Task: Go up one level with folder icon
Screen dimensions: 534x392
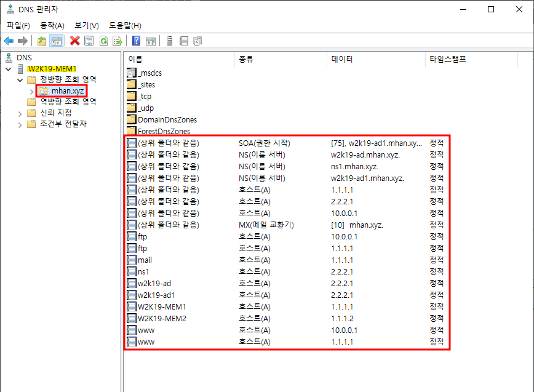Action: click(x=42, y=41)
